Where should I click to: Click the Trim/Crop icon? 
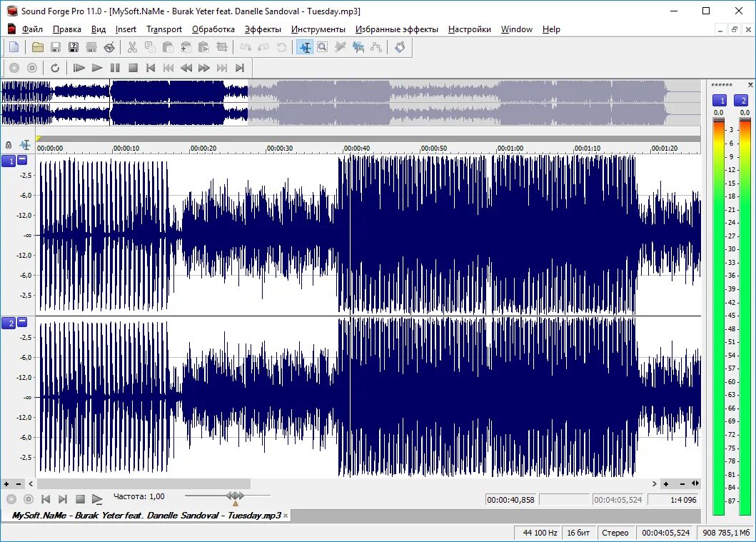222,47
